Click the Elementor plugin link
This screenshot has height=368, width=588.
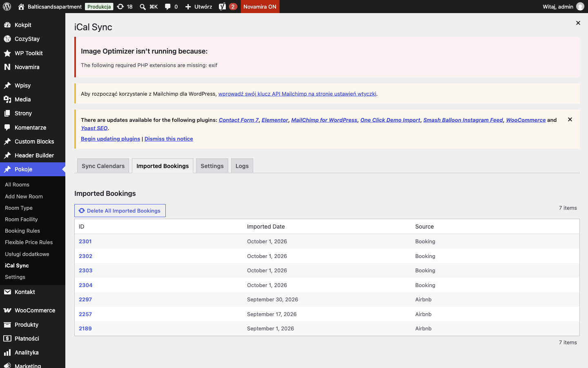275,120
